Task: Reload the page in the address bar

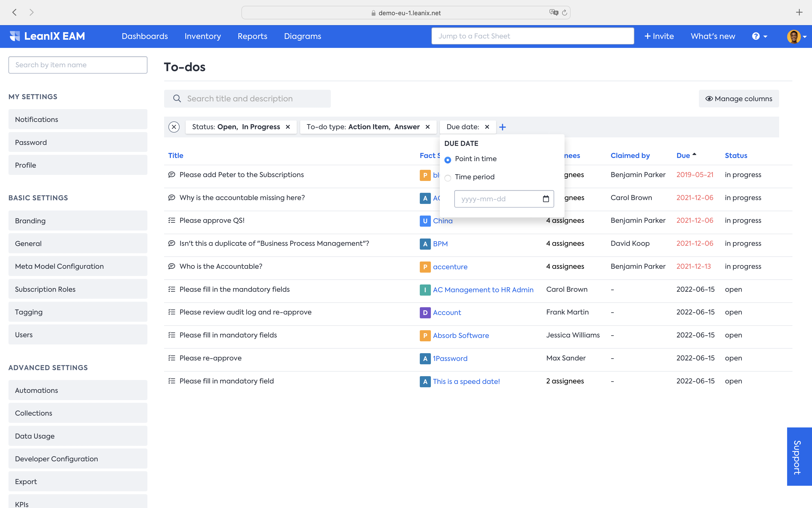Action: click(564, 13)
